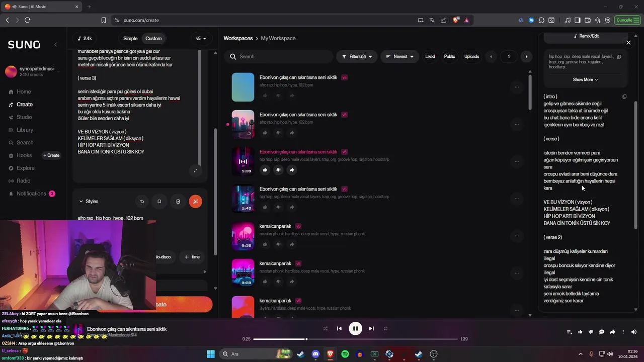The width and height of the screenshot is (644, 362).
Task: Open the Workspaces breadcrumb link
Action: tap(238, 38)
